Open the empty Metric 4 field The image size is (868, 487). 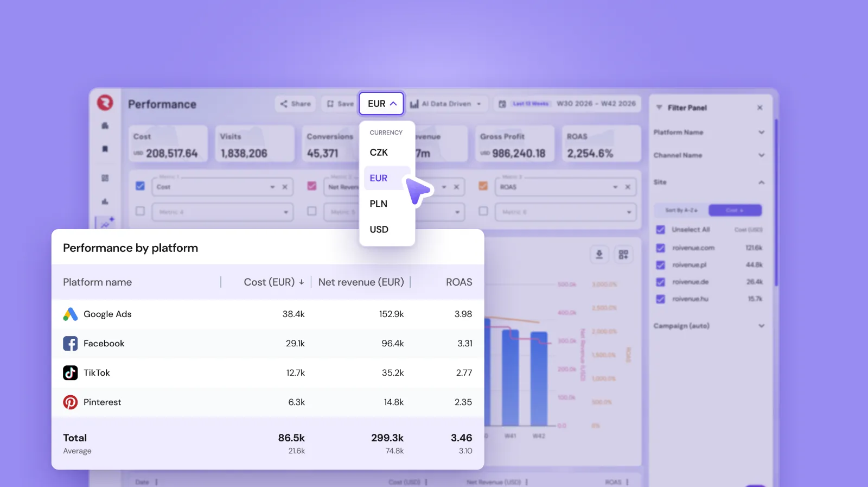click(x=222, y=212)
